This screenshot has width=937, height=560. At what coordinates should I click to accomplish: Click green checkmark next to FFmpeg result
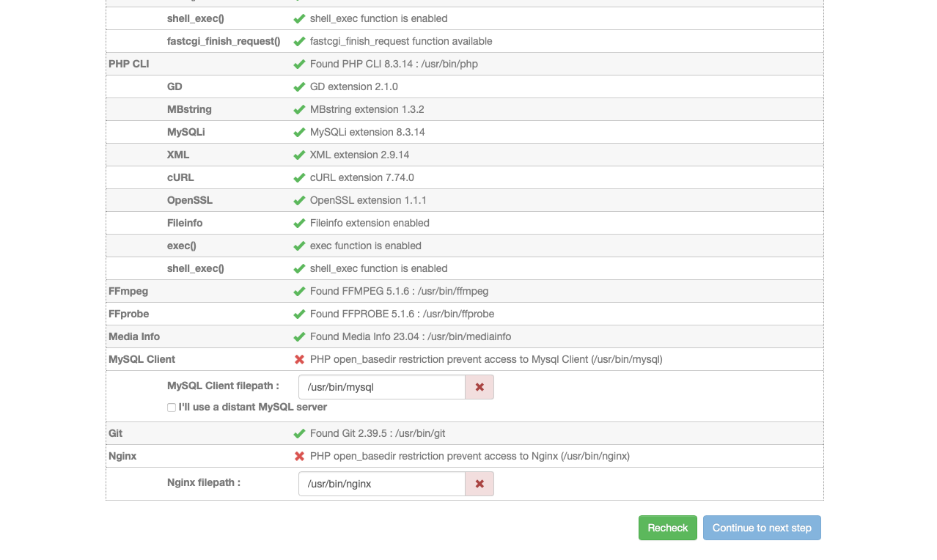coord(299,291)
